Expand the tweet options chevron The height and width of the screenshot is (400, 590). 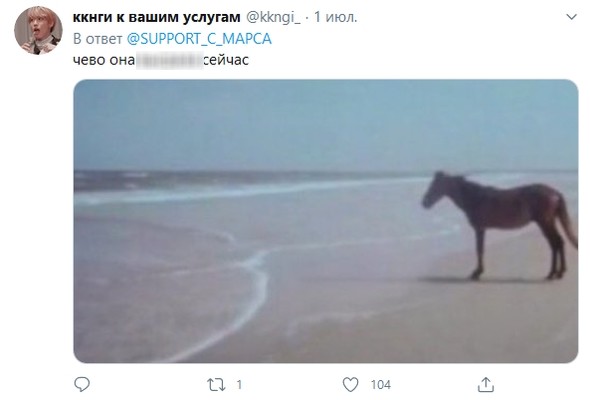[571, 17]
